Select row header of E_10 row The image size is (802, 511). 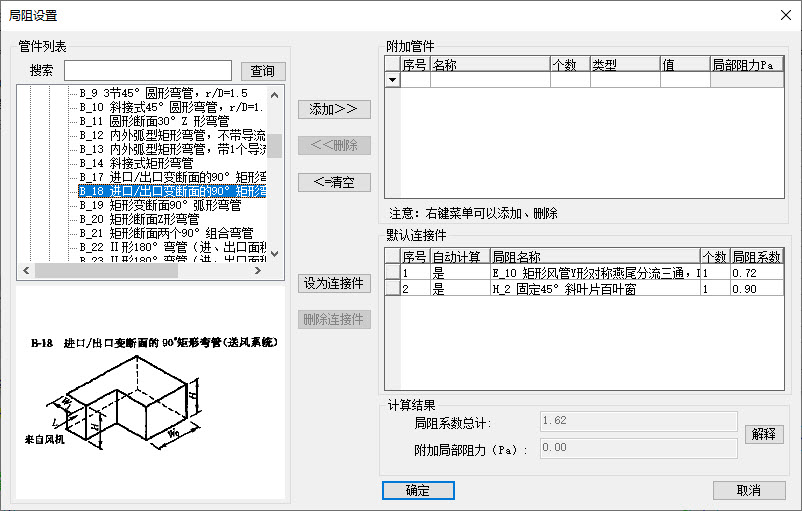(392, 273)
